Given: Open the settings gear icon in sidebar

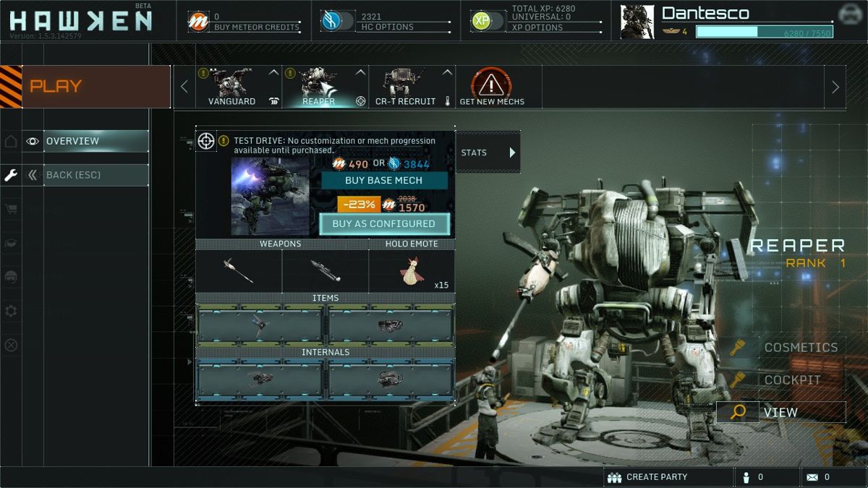Looking at the screenshot, I should 10,311.
